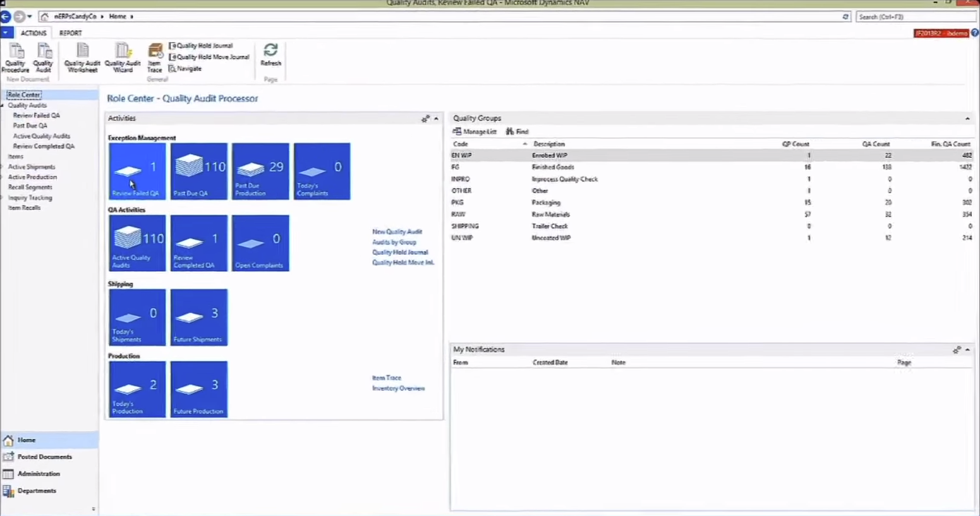Refresh the address bar
The width and height of the screenshot is (980, 516).
pos(845,16)
